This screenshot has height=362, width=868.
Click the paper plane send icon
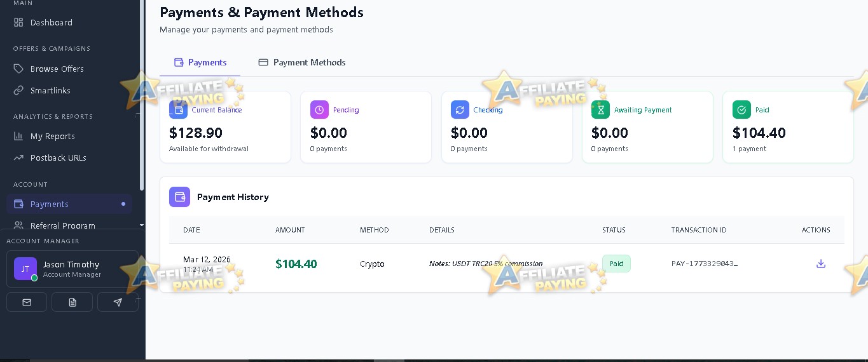[x=118, y=302]
